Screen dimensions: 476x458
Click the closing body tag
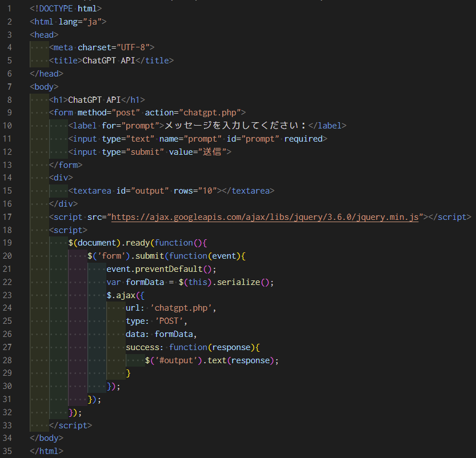point(46,438)
